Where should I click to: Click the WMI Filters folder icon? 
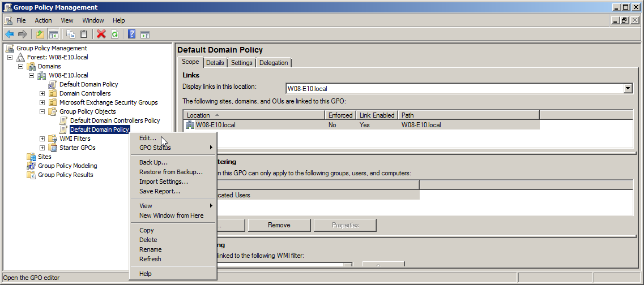coord(53,139)
